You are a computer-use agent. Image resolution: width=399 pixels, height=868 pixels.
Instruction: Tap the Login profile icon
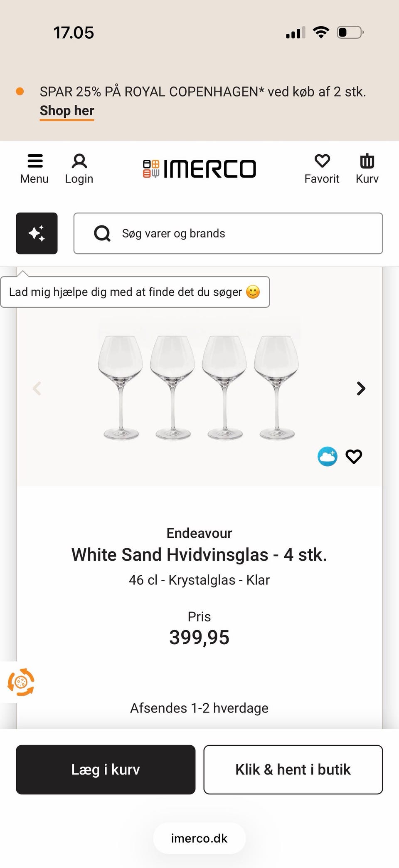(x=79, y=161)
